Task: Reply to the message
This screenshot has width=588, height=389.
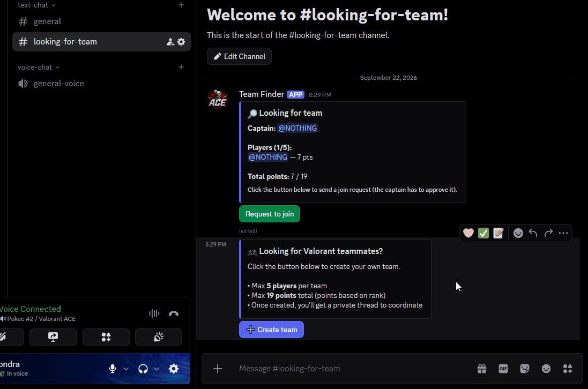Action: point(533,233)
